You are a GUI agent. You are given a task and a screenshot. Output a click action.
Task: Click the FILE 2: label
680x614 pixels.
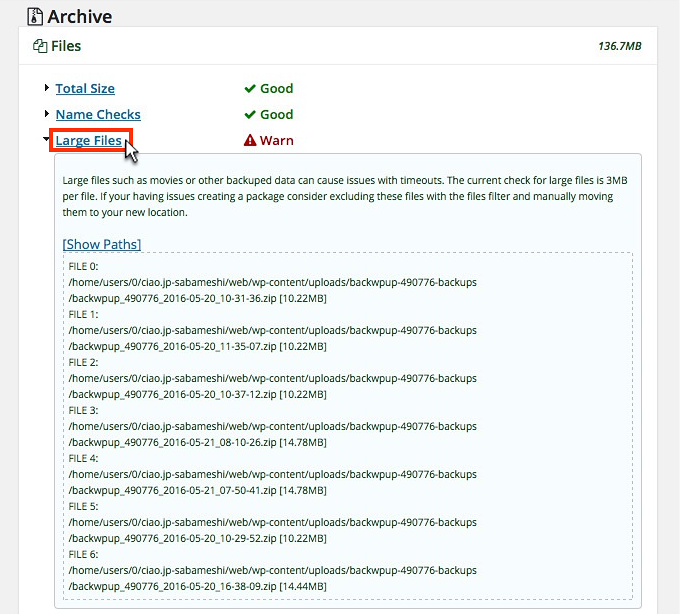[83, 363]
